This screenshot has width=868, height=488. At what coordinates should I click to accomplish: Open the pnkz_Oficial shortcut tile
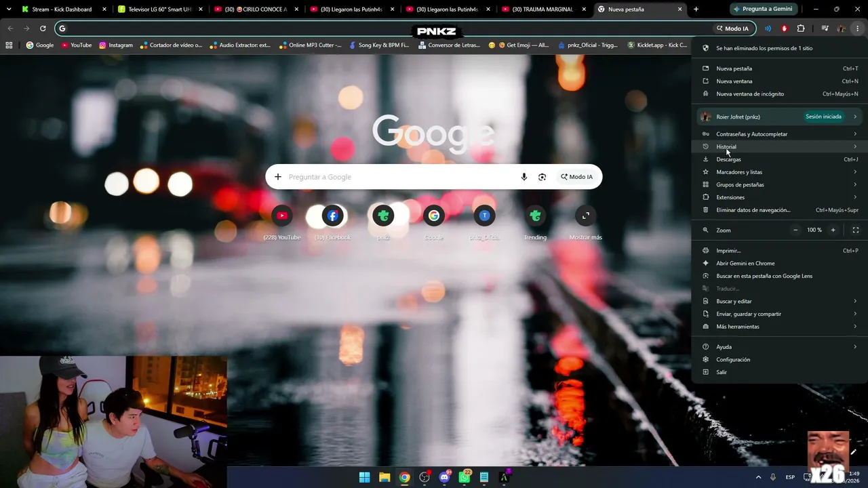484,216
